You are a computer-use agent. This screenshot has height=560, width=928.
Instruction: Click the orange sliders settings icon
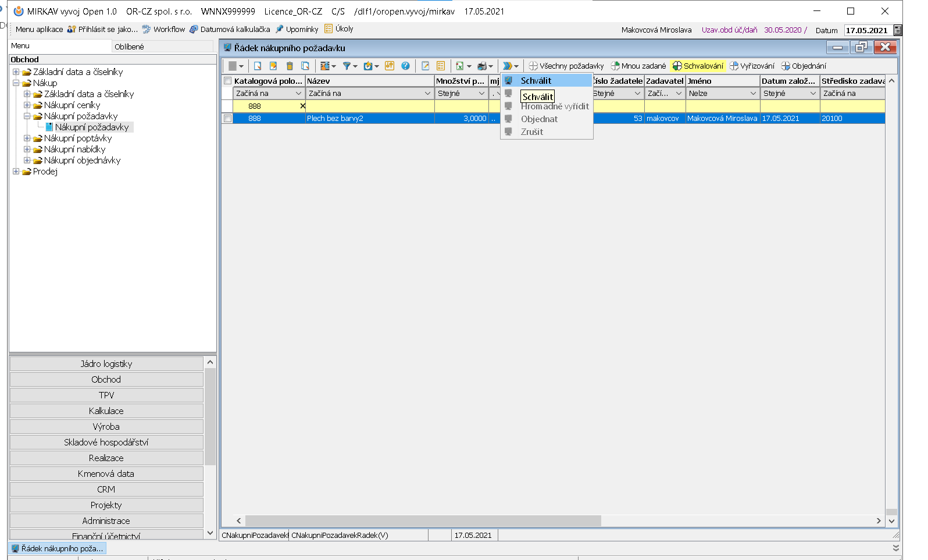[x=390, y=66]
